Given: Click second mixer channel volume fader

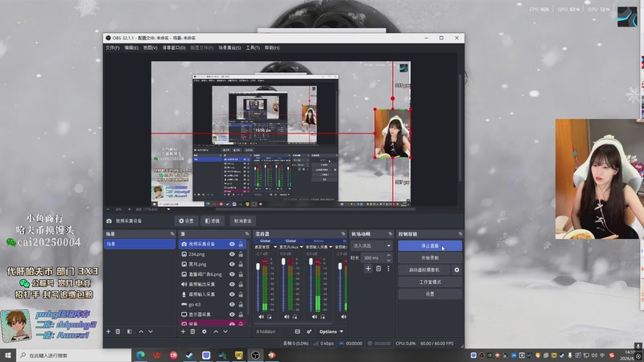Looking at the screenshot, I should 283,262.
